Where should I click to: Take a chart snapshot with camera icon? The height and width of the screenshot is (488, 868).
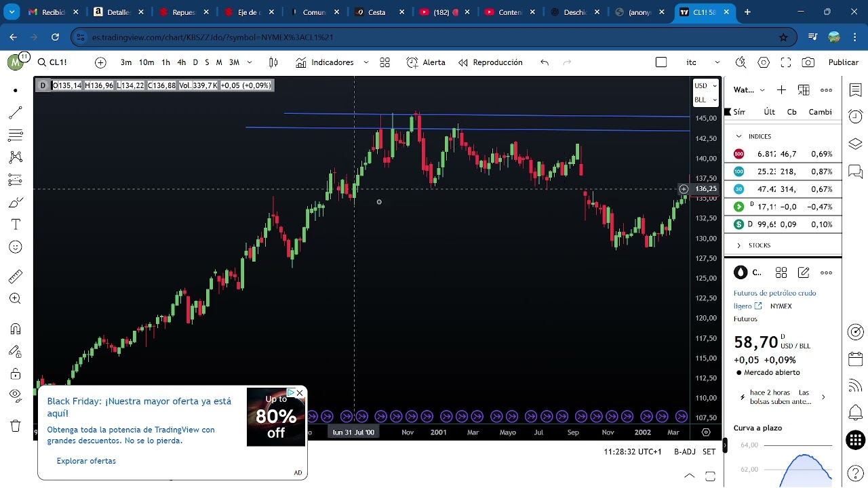808,62
